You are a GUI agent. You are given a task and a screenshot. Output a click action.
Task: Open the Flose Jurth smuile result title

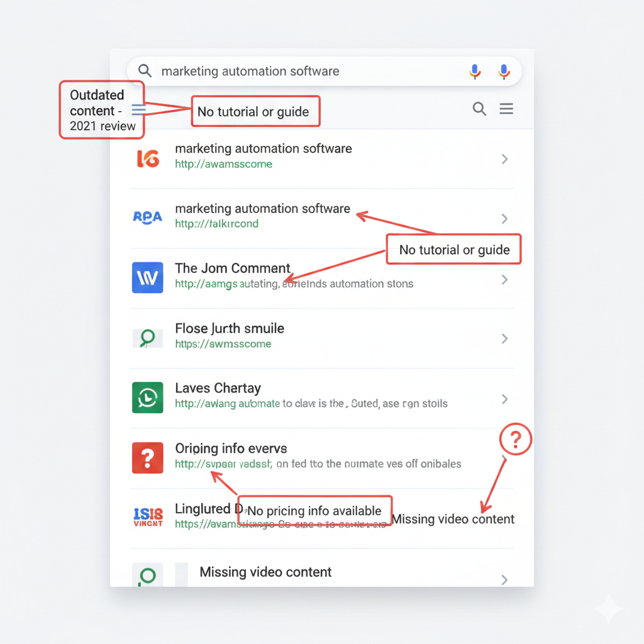tap(230, 328)
